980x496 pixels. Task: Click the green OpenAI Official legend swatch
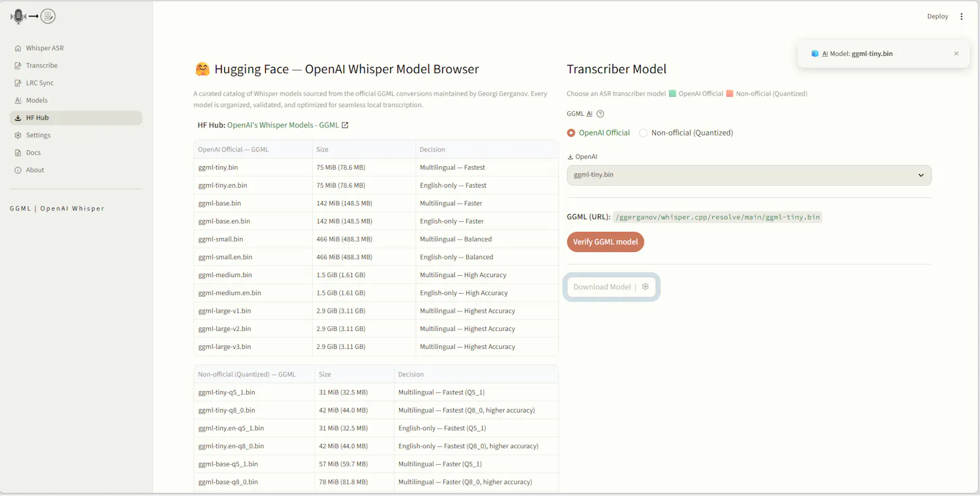[x=673, y=94]
